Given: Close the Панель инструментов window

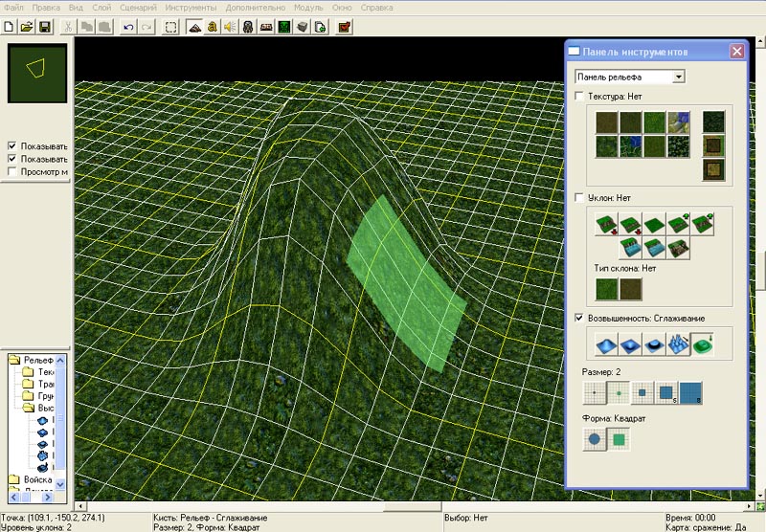Looking at the screenshot, I should coord(736,52).
